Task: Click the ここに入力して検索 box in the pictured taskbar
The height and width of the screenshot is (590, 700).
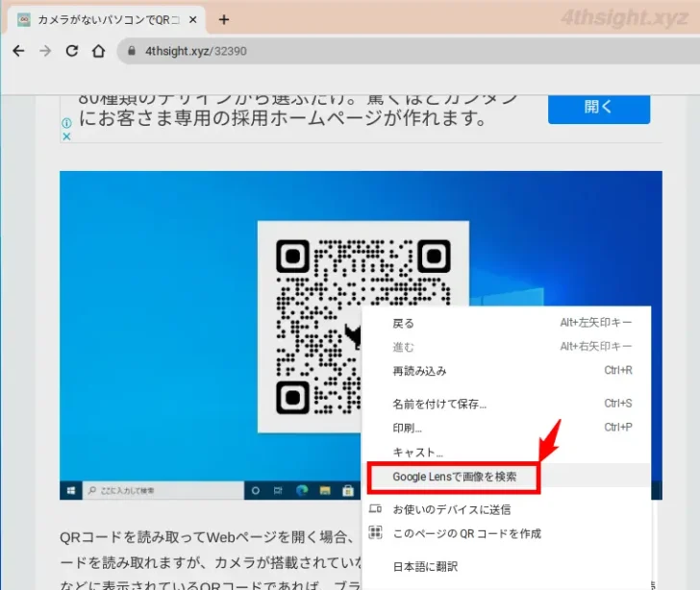Action: click(163, 490)
